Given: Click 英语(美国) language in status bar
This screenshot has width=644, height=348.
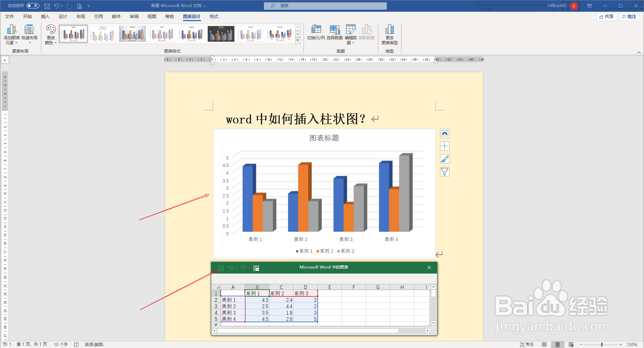Looking at the screenshot, I should [94, 344].
